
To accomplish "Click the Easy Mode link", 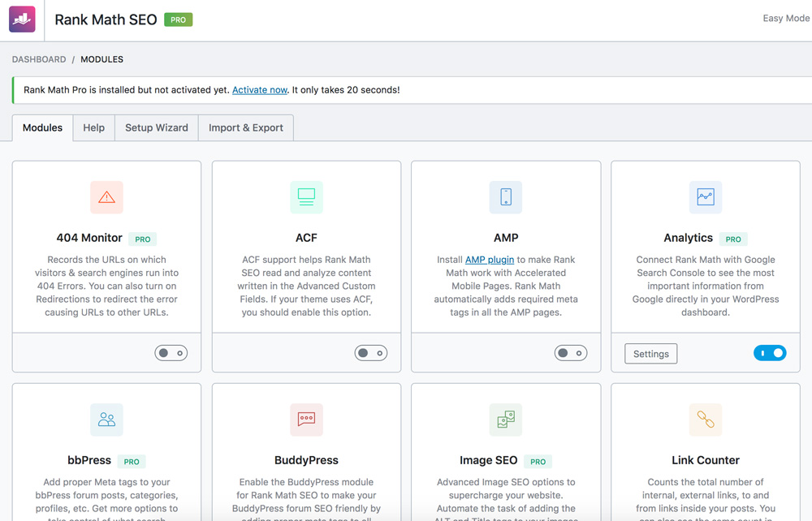I will pyautogui.click(x=786, y=19).
